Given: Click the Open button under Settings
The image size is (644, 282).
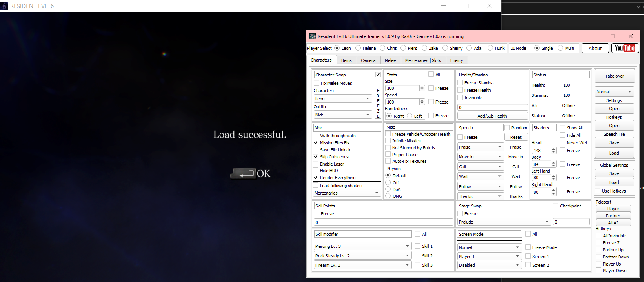Looking at the screenshot, I should [x=614, y=109].
